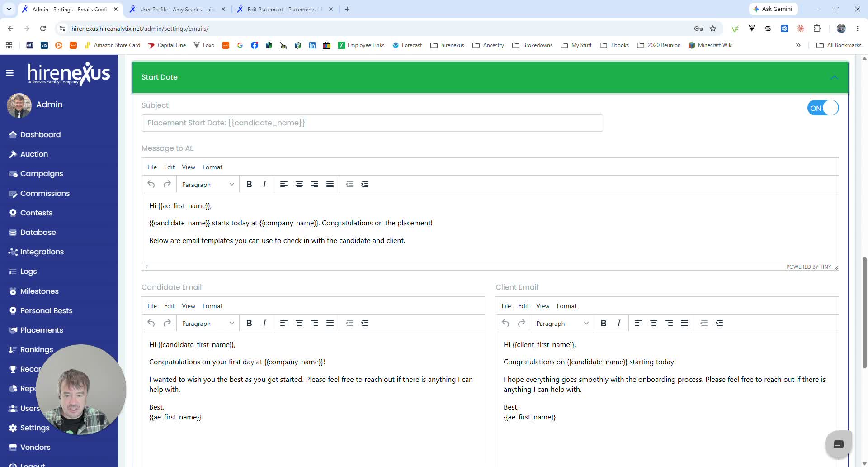
Task: Bookmark this page with the star icon
Action: click(713, 29)
